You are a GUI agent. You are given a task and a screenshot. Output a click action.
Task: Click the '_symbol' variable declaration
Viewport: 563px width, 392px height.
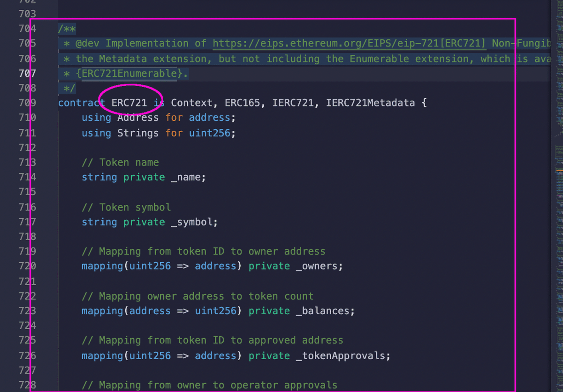tap(191, 222)
